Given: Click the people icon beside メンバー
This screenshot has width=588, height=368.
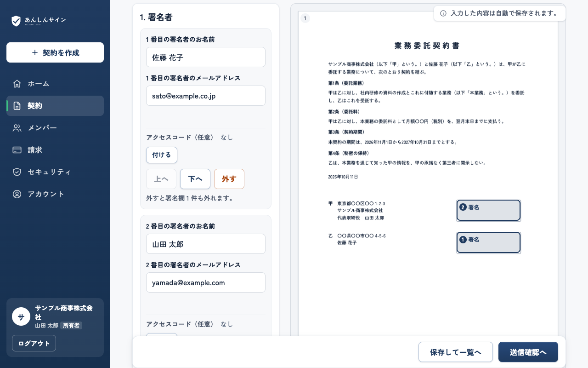Looking at the screenshot, I should [17, 128].
